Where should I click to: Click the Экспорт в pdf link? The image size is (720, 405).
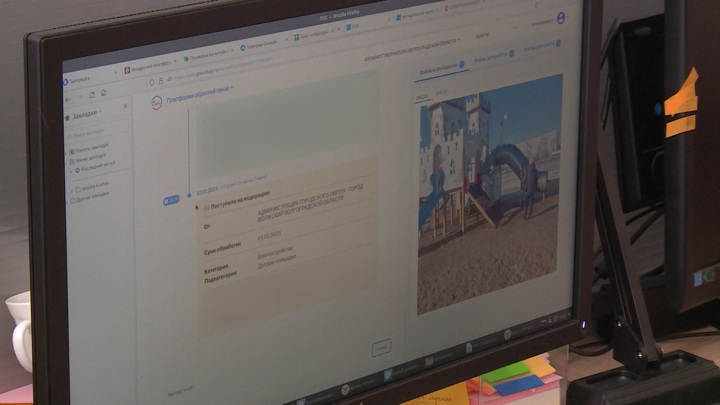coord(180,391)
